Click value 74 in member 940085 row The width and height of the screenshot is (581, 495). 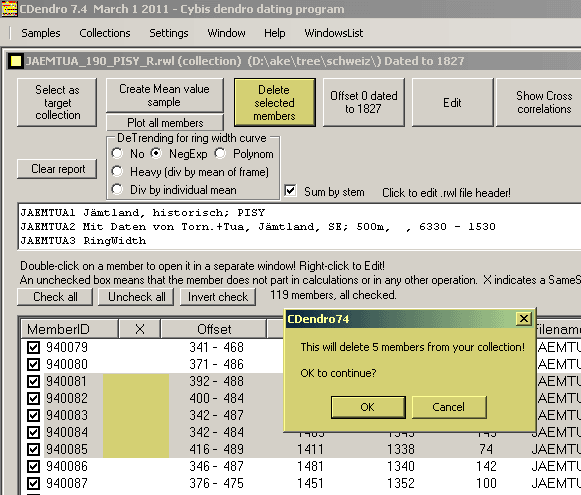[x=486, y=450]
